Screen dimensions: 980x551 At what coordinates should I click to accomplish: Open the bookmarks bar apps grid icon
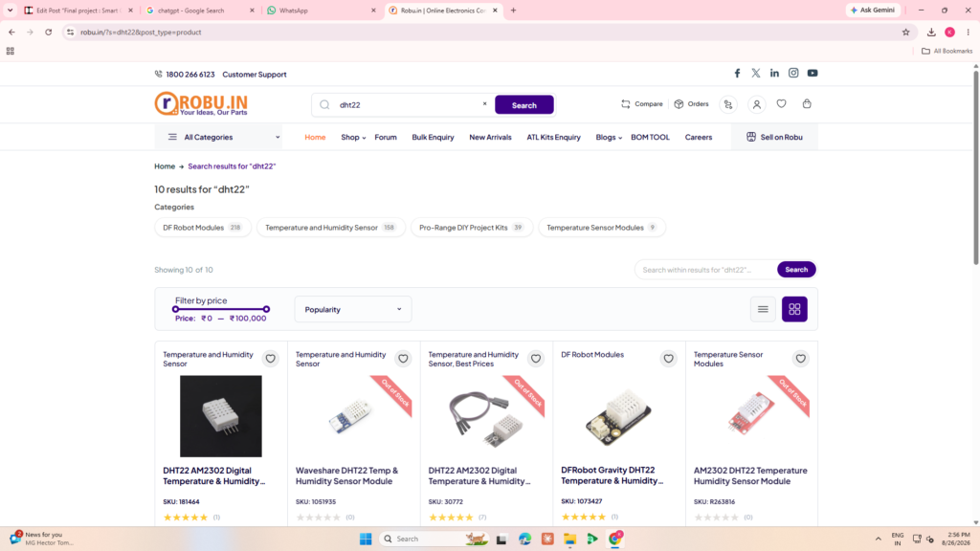[10, 52]
